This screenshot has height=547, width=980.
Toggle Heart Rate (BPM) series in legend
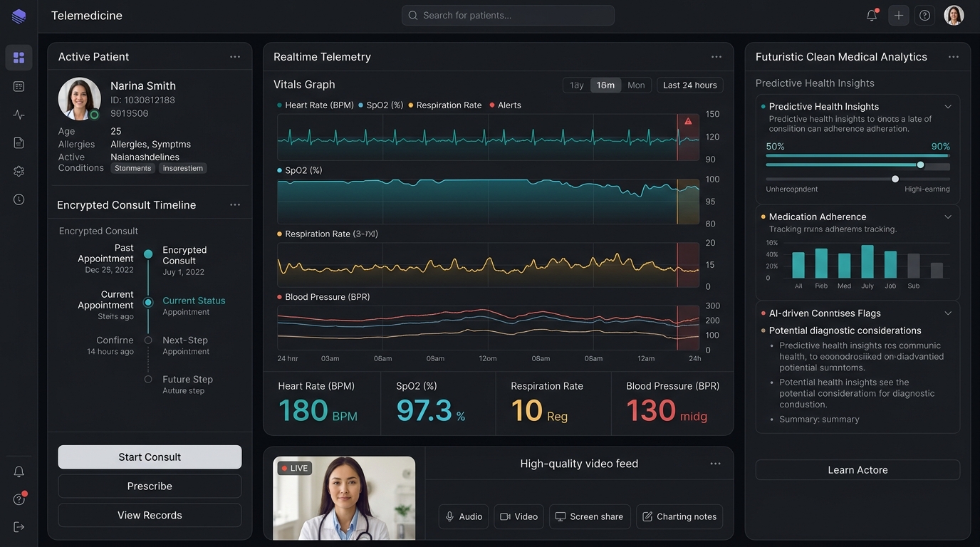point(315,105)
